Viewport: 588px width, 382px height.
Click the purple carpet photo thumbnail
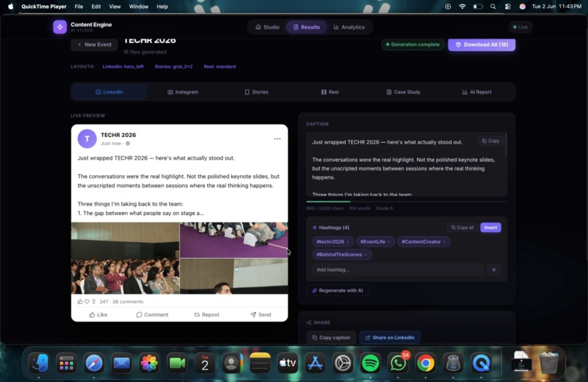(x=234, y=240)
